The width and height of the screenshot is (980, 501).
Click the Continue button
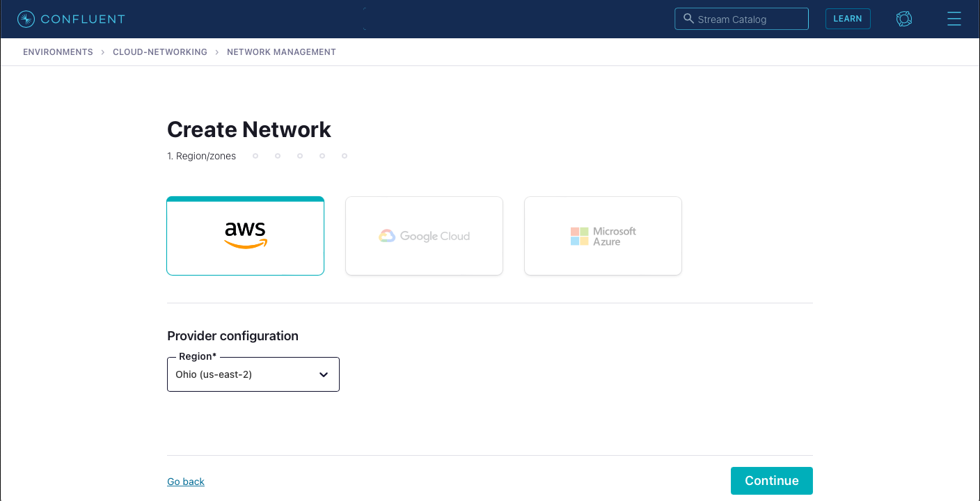(772, 481)
